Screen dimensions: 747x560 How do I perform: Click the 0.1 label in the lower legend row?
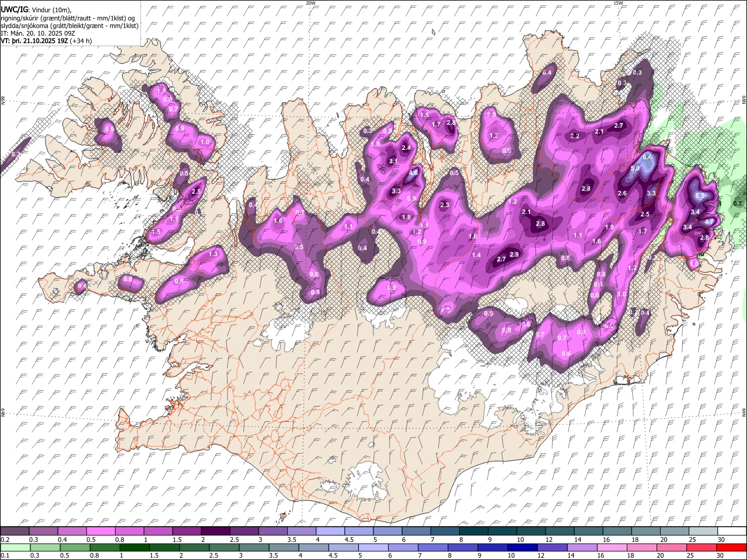point(5,556)
